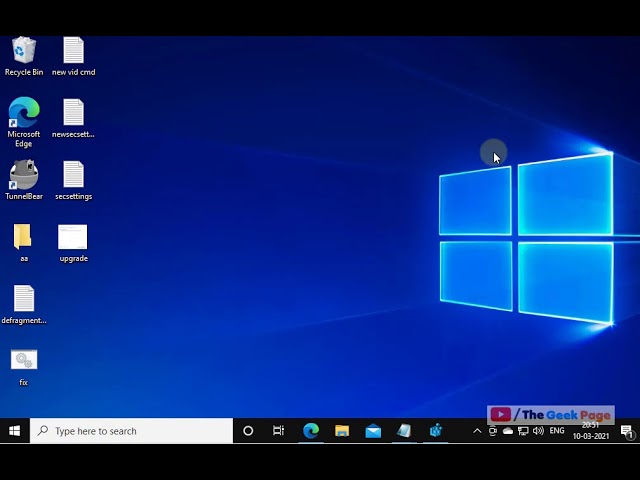The height and width of the screenshot is (480, 640).
Task: Open the clock showing 10-03-2021
Action: (x=591, y=431)
